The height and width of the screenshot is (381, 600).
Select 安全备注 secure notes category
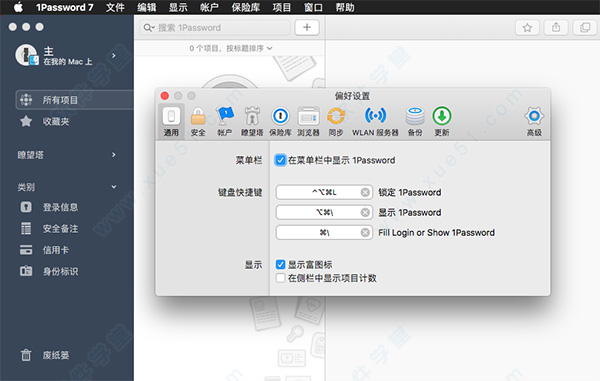60,229
